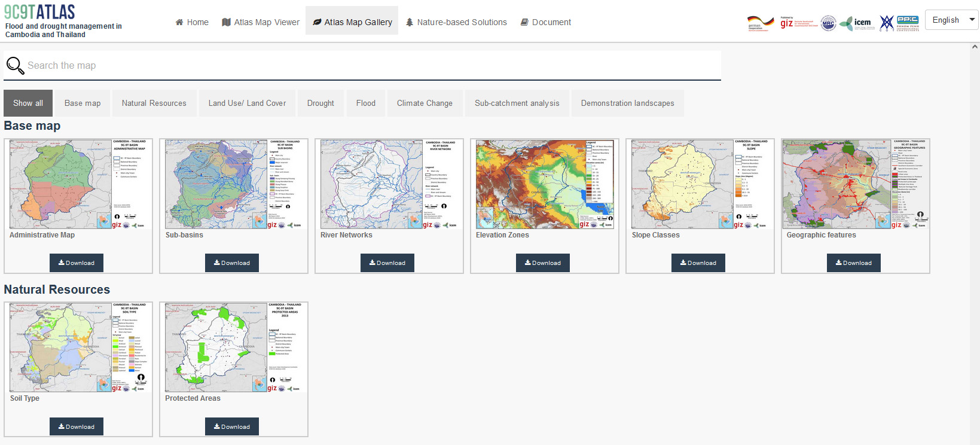980x445 pixels.
Task: Filter gallery by Base map
Action: point(83,103)
